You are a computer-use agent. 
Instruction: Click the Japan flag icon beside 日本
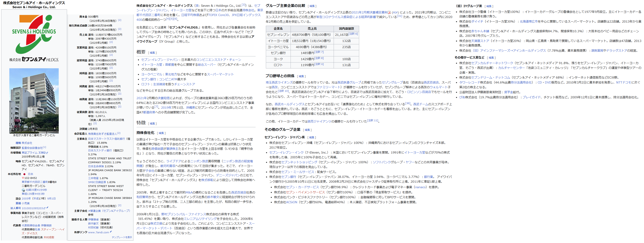(25, 174)
